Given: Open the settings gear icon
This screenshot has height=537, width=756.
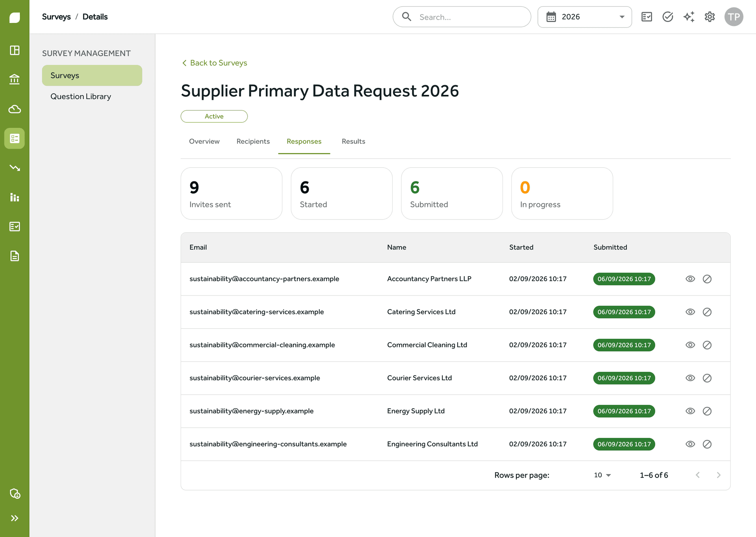Looking at the screenshot, I should point(710,17).
